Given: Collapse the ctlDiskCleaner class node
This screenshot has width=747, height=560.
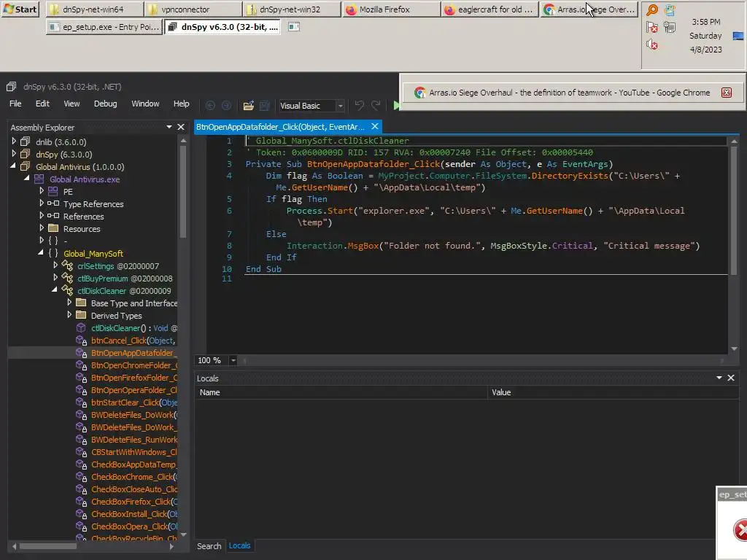Looking at the screenshot, I should point(55,290).
